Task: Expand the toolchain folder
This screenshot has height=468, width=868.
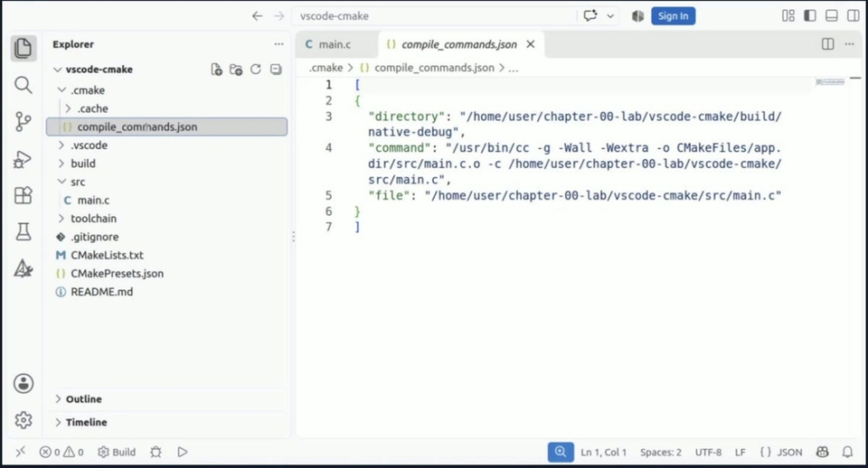Action: pos(61,219)
